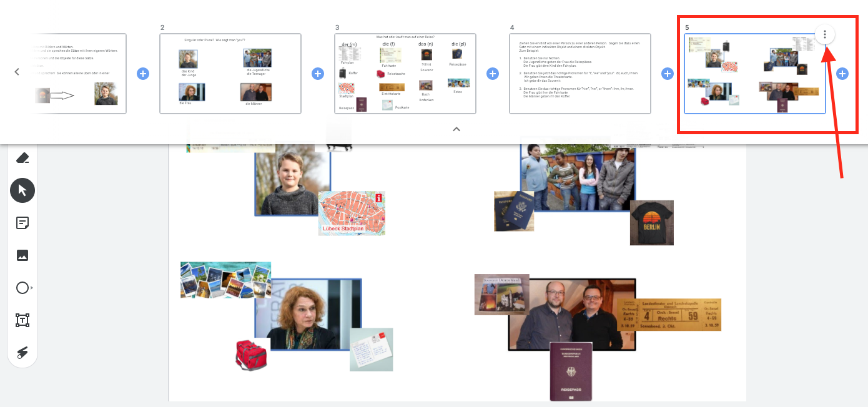Select the frame 5 thumbnail
The image size is (868, 407).
(755, 74)
